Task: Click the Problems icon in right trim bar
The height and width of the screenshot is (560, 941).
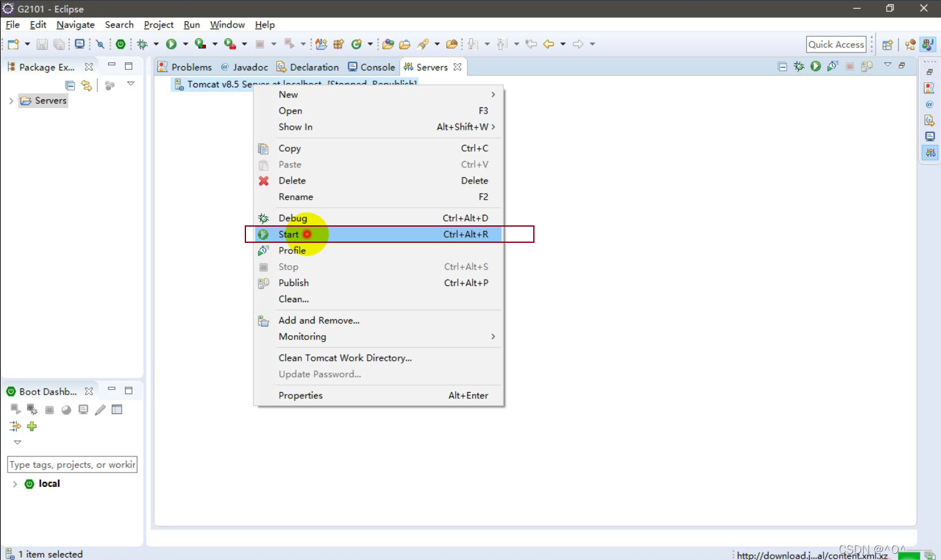Action: (x=929, y=88)
